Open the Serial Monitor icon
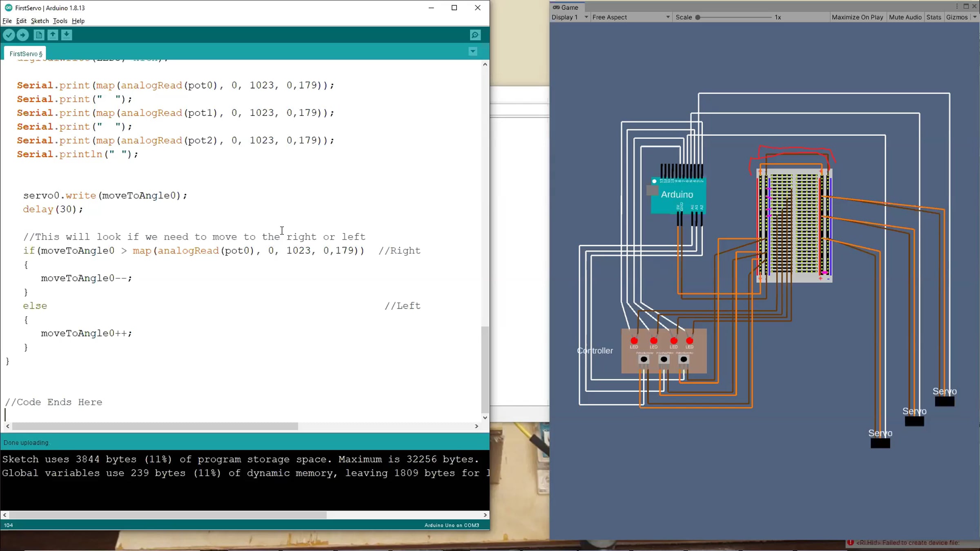The width and height of the screenshot is (980, 551). click(475, 35)
